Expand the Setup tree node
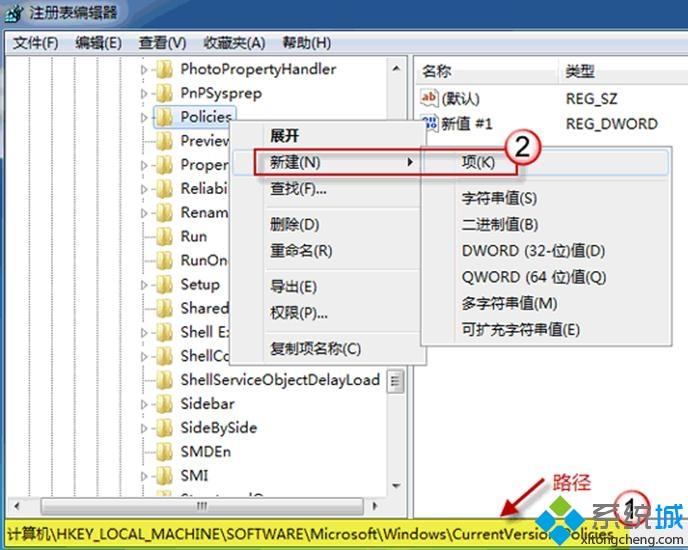 pos(144,284)
